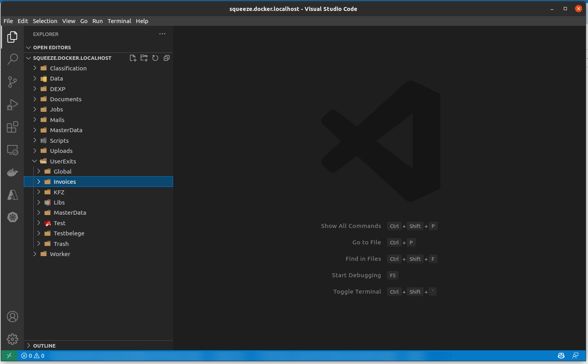Expand the Data folder
This screenshot has width=588, height=364.
(99, 79)
